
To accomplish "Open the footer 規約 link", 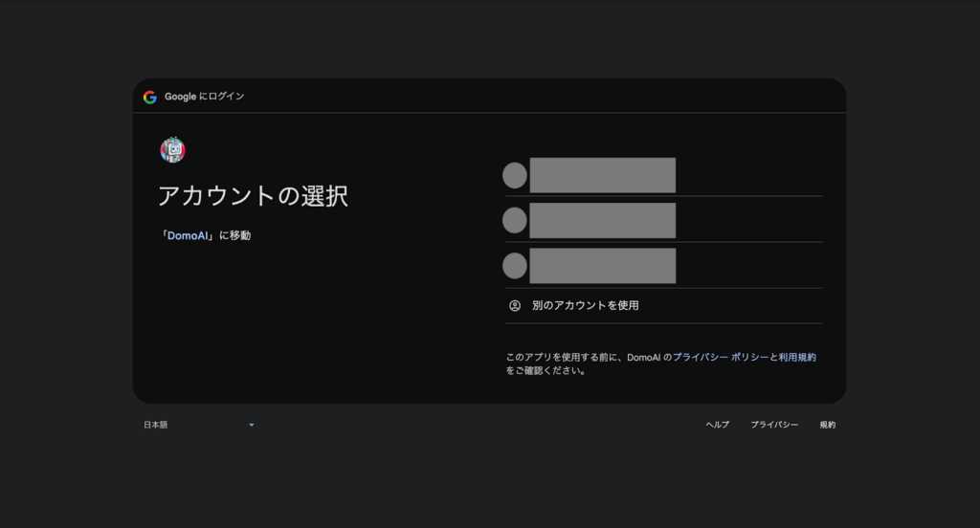I will tap(827, 425).
